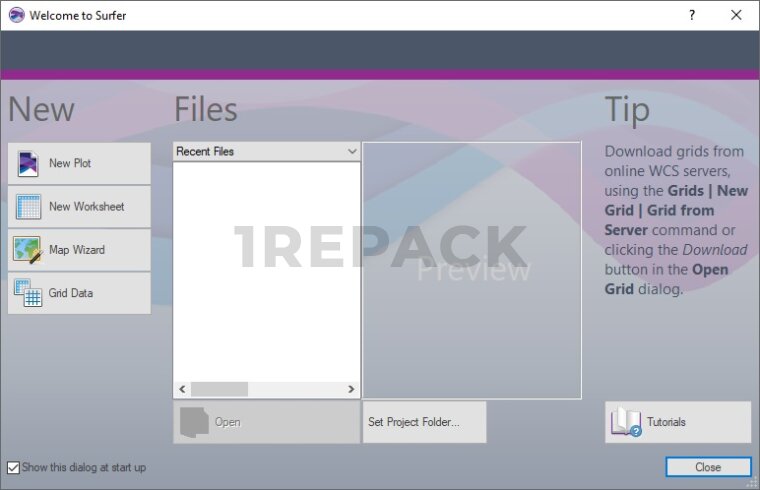The height and width of the screenshot is (490, 760).
Task: Click the right scroll arrow in file list
Action: coord(351,389)
